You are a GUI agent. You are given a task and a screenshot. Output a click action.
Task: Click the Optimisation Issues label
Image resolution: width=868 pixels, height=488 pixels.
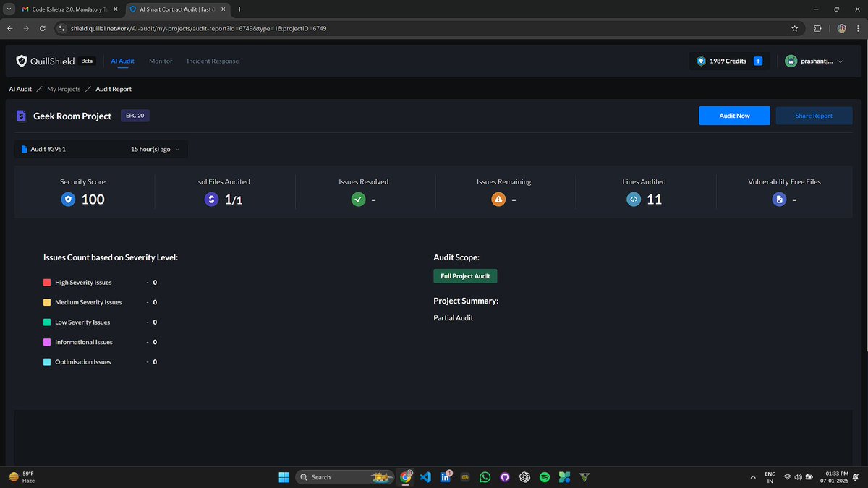(83, 361)
